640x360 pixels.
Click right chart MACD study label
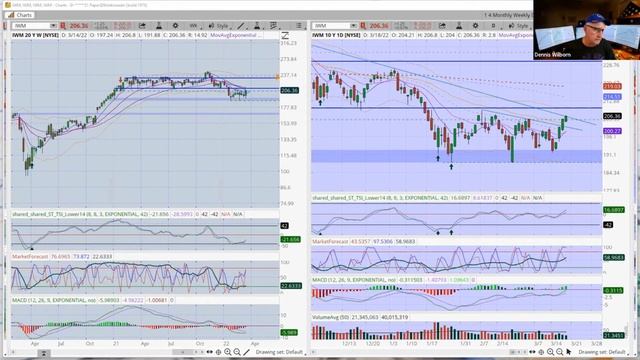pos(354,280)
